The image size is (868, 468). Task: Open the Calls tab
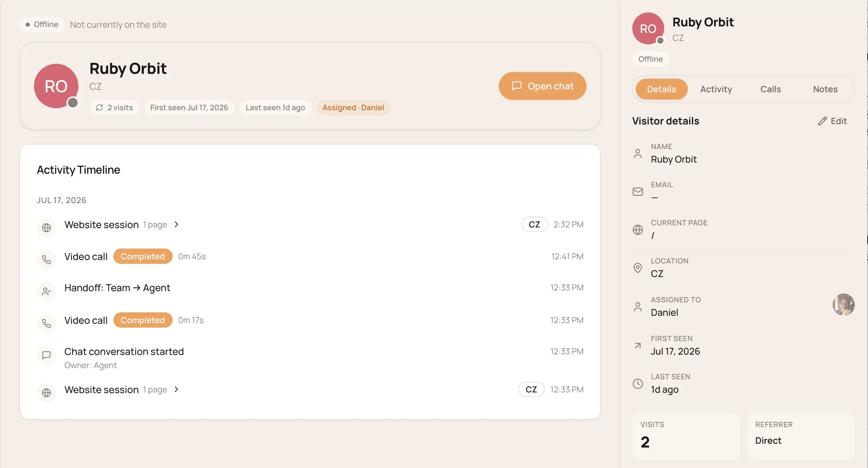(770, 89)
